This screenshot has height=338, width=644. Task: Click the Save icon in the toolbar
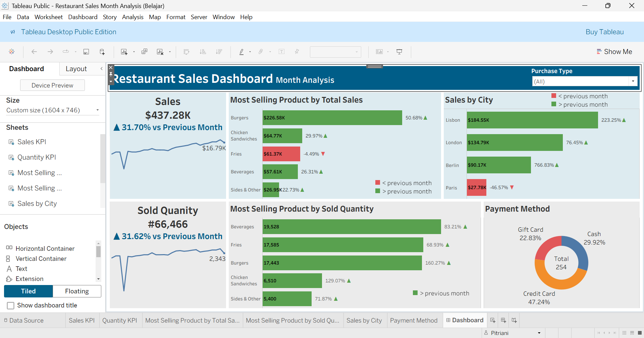(86, 52)
